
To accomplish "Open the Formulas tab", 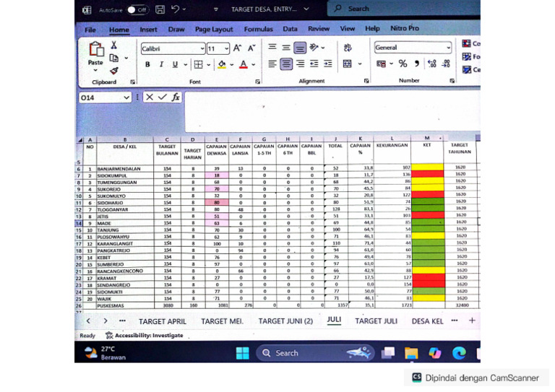I will (x=259, y=29).
